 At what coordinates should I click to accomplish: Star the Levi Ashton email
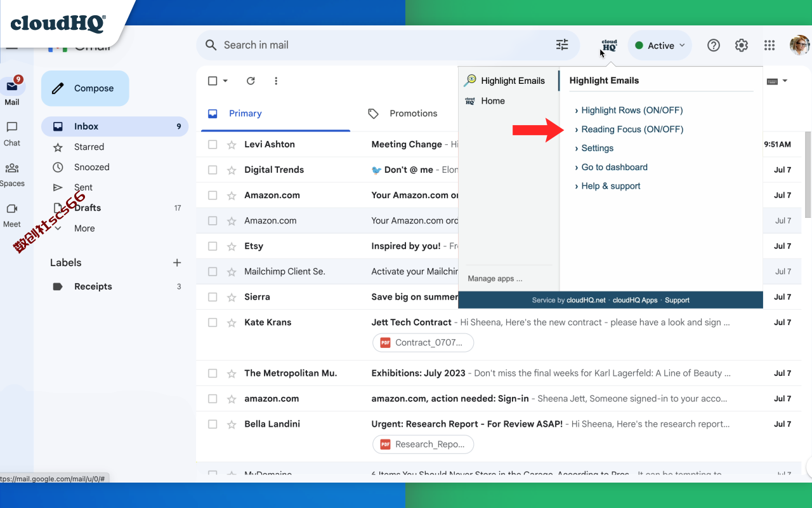pos(232,144)
